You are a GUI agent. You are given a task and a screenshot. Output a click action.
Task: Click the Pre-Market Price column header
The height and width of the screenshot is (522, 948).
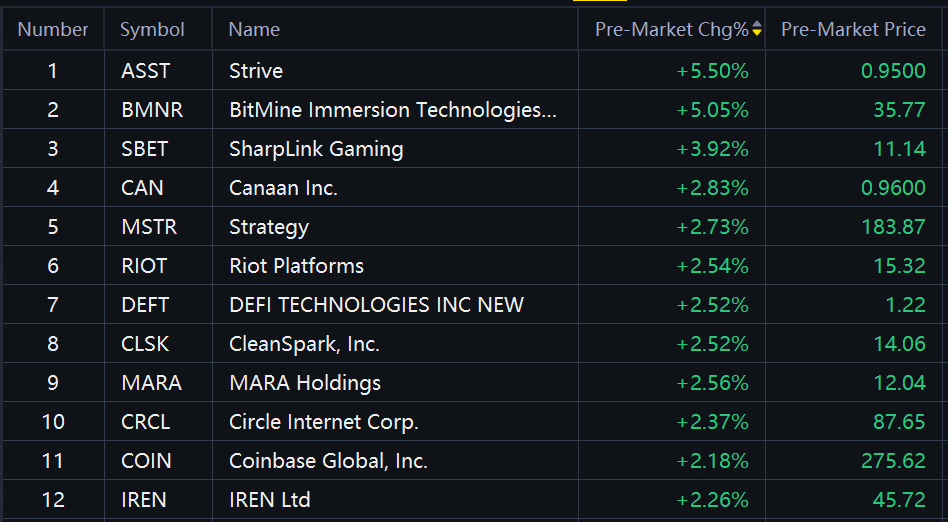click(x=853, y=30)
